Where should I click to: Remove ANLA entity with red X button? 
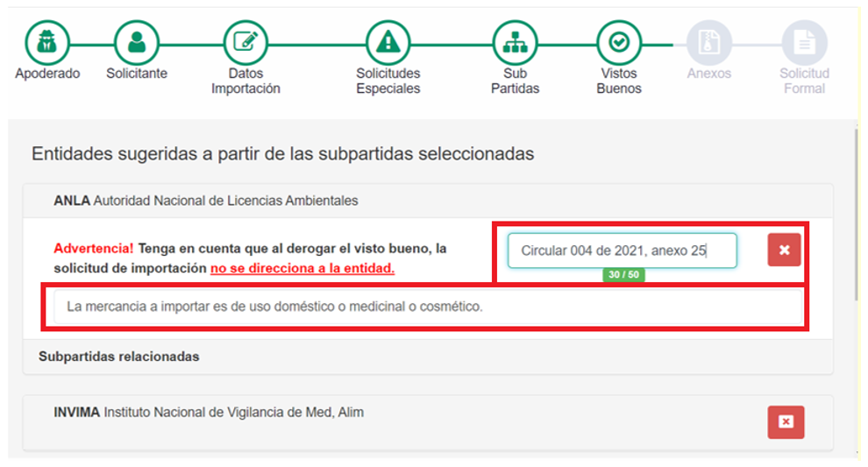point(784,251)
